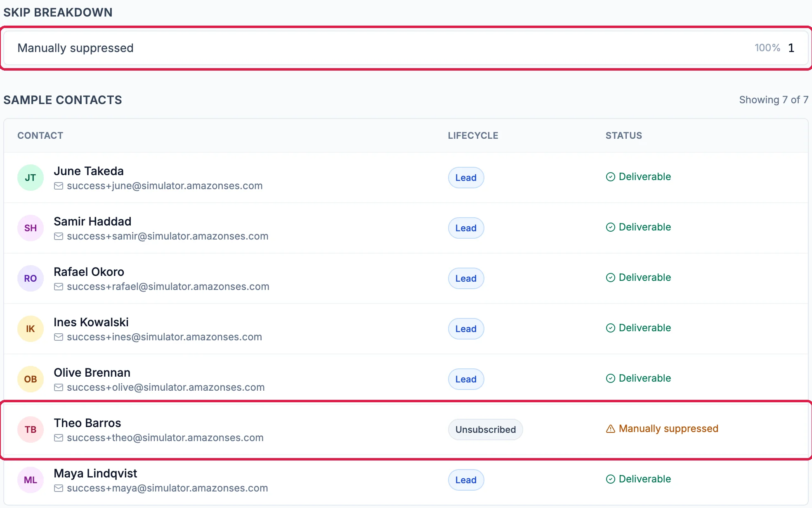Click the Unsubscribed badge for Theo Barros
The image size is (812, 508).
coord(486,430)
